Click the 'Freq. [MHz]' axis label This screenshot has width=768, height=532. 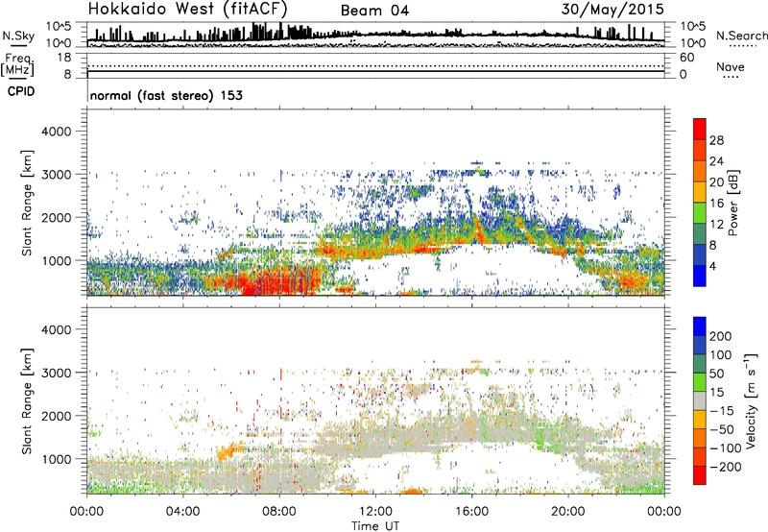(18, 65)
